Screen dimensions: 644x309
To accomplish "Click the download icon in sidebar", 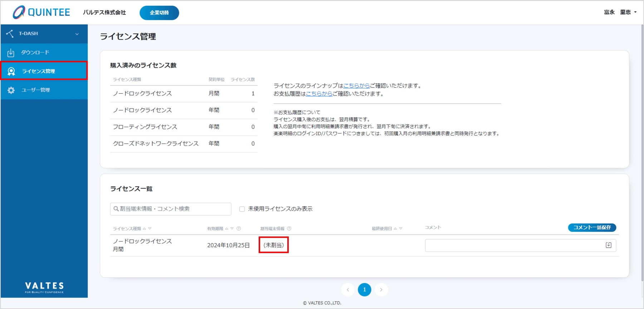I will [11, 53].
